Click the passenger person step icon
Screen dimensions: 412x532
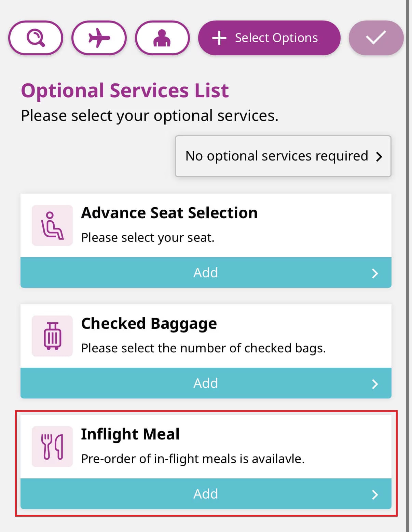pyautogui.click(x=162, y=38)
